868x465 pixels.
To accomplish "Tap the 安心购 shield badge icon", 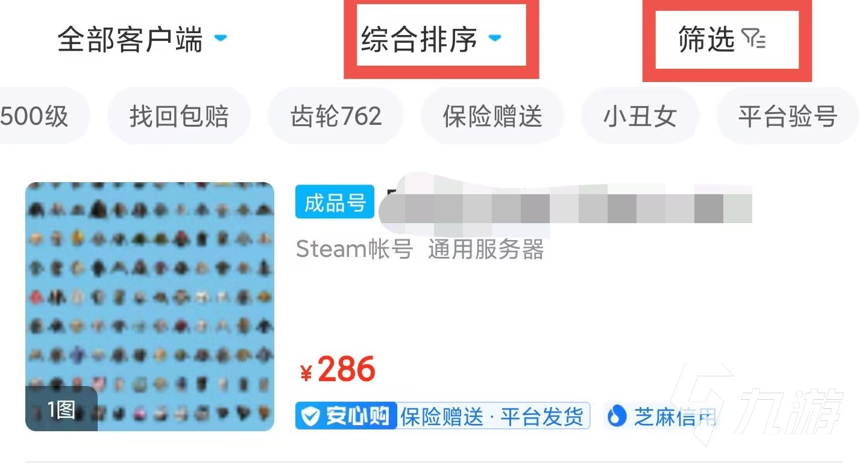I will coord(311,416).
